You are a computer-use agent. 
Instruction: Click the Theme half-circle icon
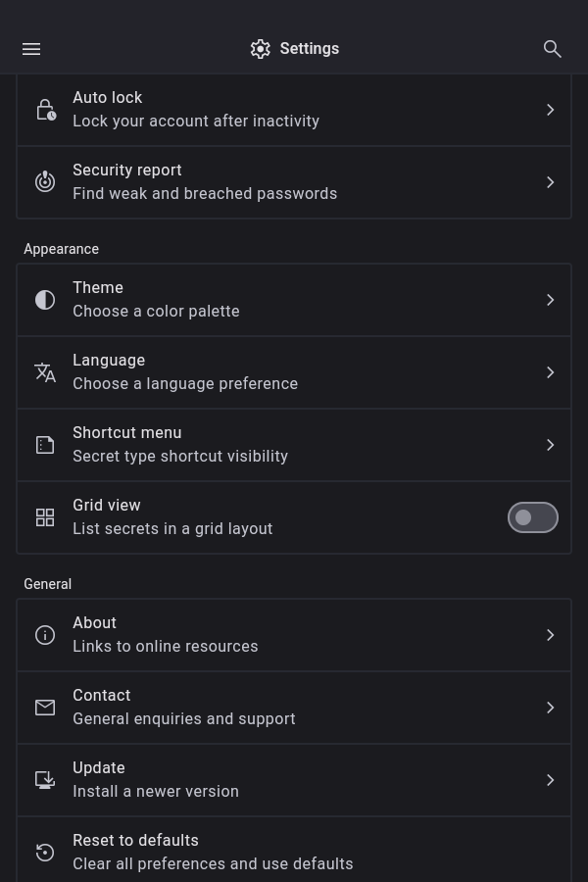pos(45,300)
